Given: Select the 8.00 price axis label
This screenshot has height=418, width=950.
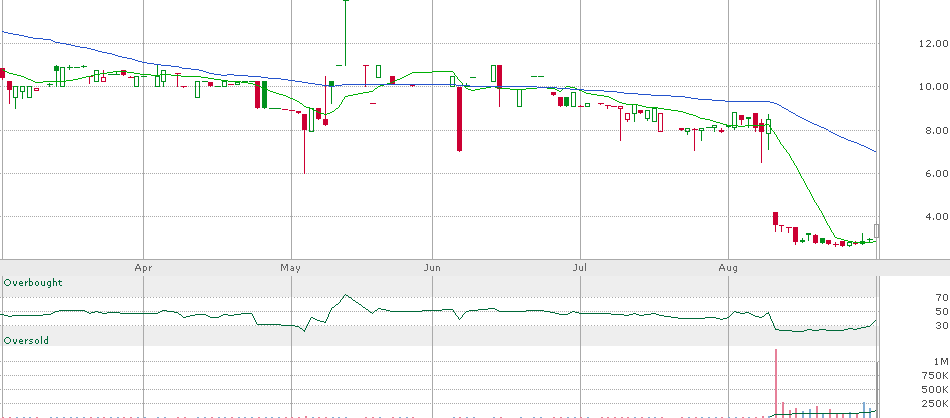Looking at the screenshot, I should pyautogui.click(x=935, y=130).
